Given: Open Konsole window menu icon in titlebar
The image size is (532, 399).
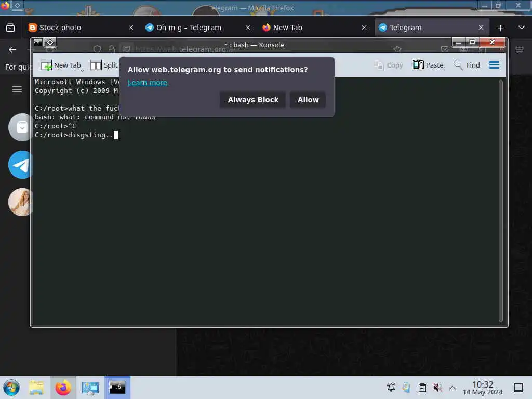Looking at the screenshot, I should tap(37, 43).
